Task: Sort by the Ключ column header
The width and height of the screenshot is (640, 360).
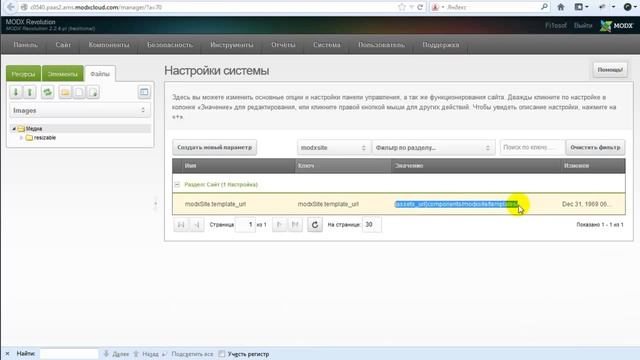Action: [343, 166]
